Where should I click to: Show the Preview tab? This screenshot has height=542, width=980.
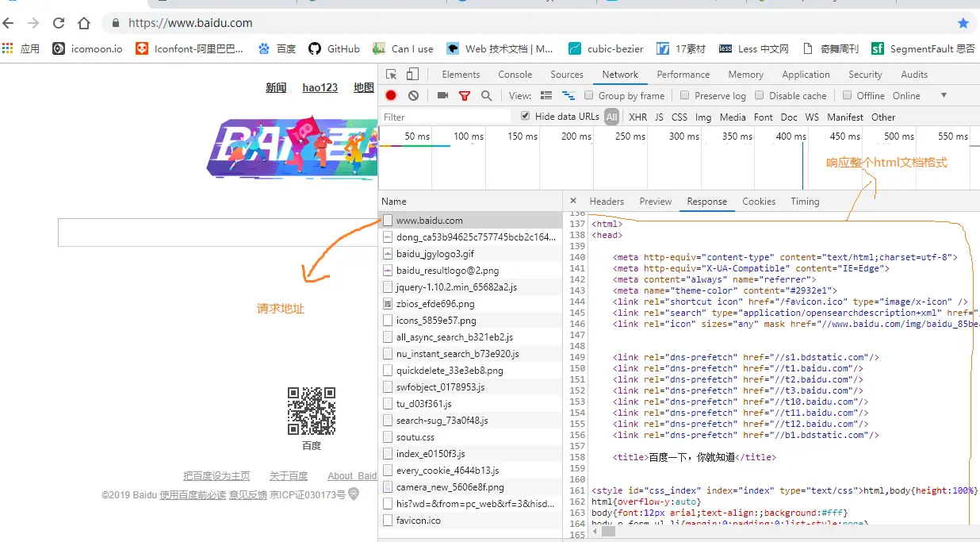pyautogui.click(x=656, y=202)
